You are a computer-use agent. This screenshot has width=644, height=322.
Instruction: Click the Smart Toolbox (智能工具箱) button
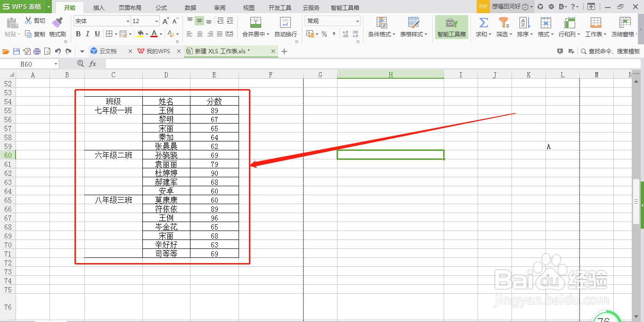pyautogui.click(x=451, y=27)
